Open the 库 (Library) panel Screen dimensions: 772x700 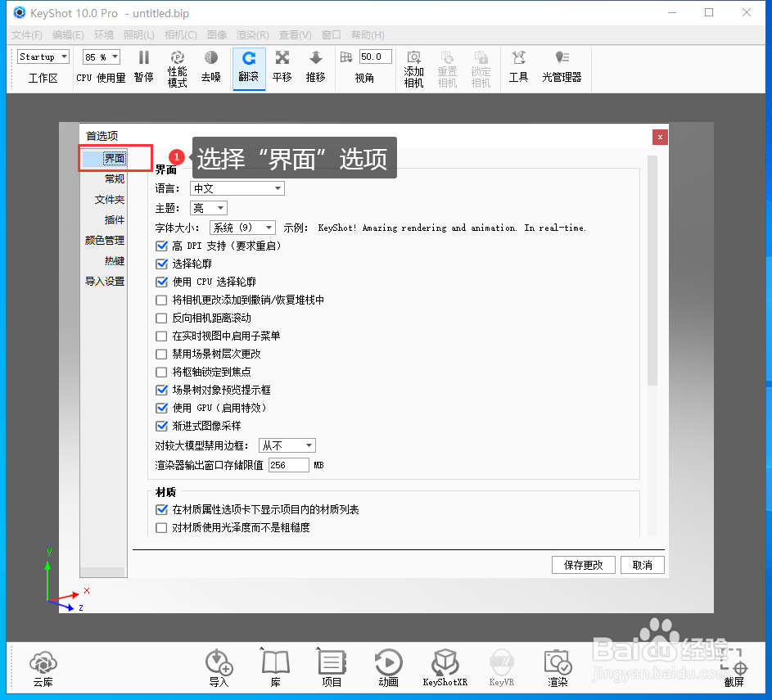pyautogui.click(x=274, y=663)
